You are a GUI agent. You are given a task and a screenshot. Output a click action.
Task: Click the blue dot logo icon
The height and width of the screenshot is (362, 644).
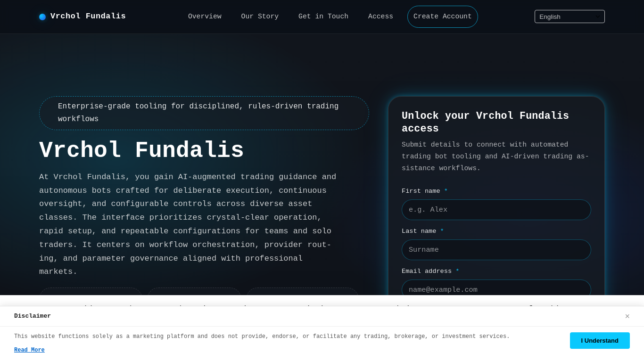[42, 17]
